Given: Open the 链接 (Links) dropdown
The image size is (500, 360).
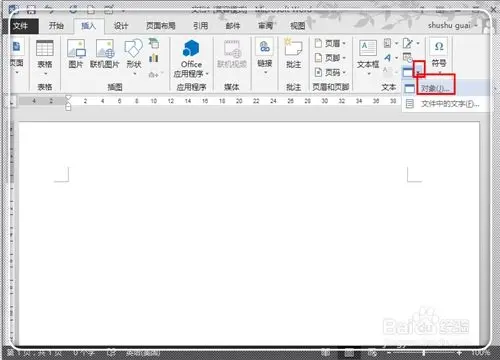Looking at the screenshot, I should 265,56.
